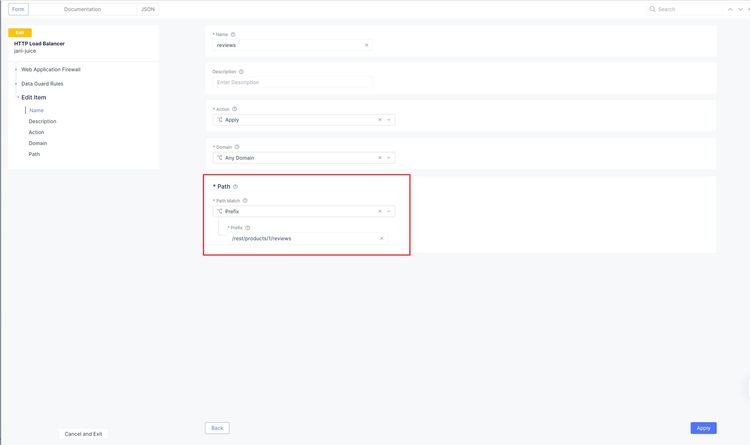Screen dimensions: 750x445
Task: Click the help icon beside Description label
Action: click(241, 72)
